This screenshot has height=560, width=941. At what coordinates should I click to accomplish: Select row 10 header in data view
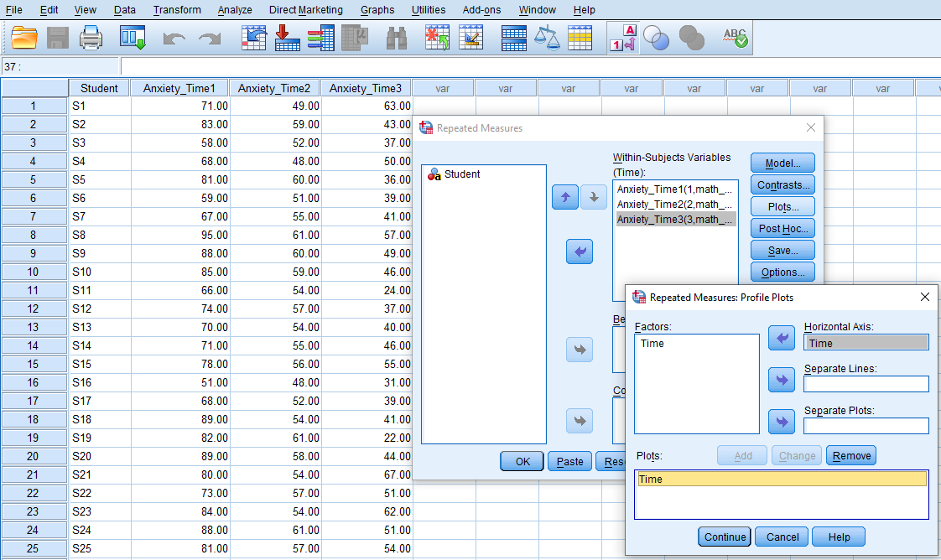[34, 272]
